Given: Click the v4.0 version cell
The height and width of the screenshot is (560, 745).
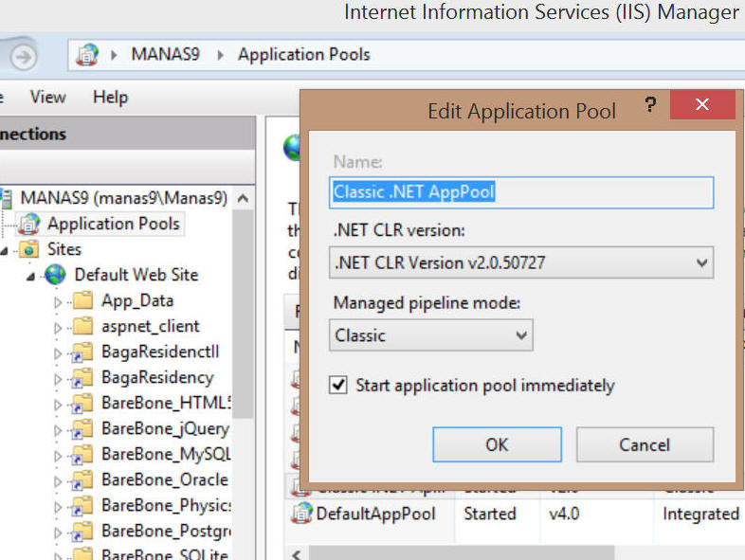Looking at the screenshot, I should [x=564, y=514].
